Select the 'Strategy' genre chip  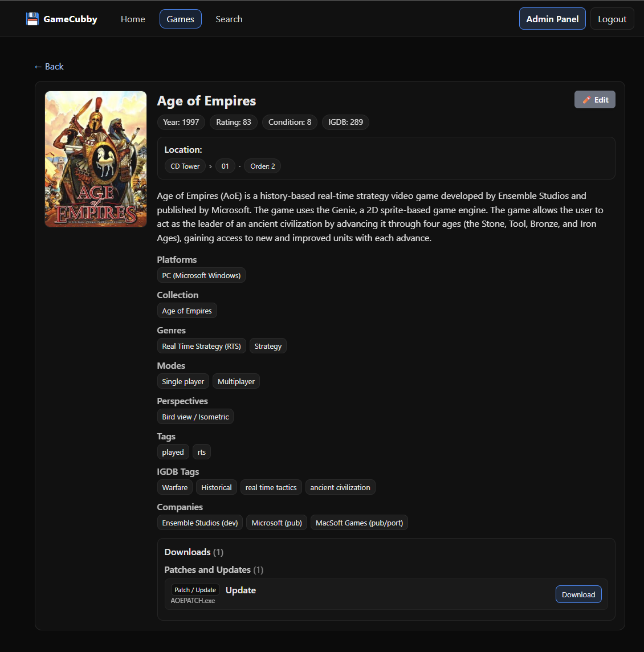tap(268, 345)
